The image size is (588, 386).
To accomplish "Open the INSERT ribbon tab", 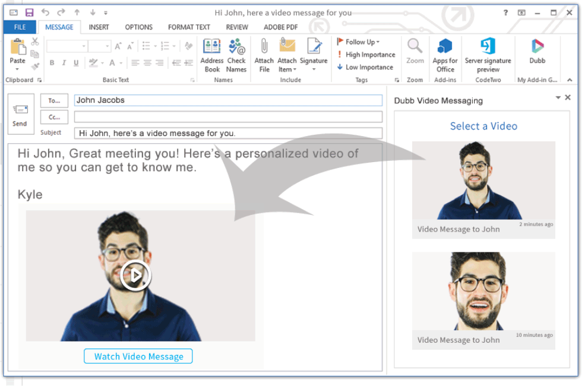I will coord(99,27).
